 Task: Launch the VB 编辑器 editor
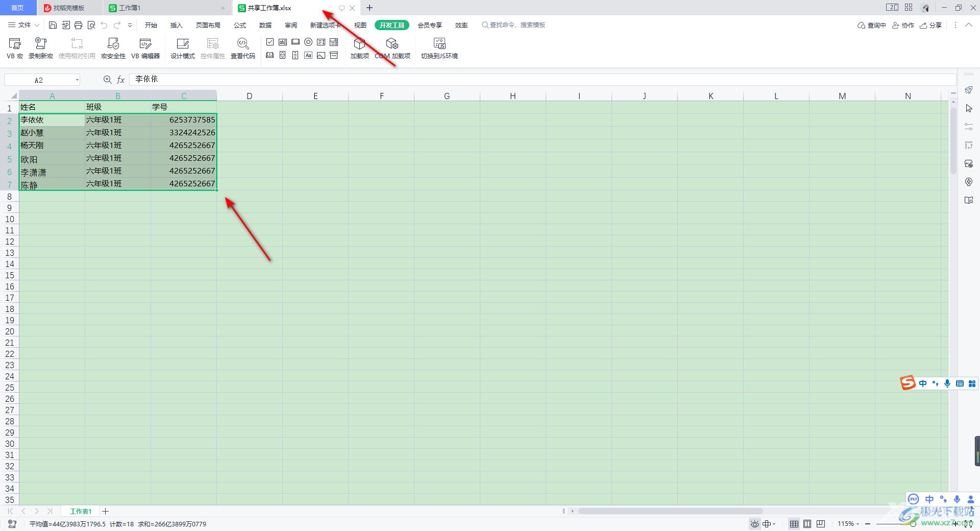point(145,49)
